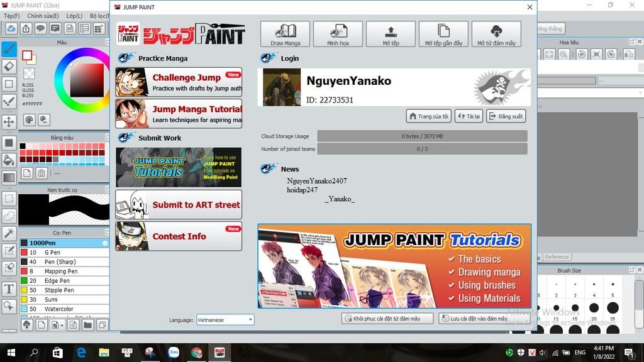Click Khôi phục cài đặt từ đám mây
Screen dimensions: 644x362
pyautogui.click(x=387, y=319)
